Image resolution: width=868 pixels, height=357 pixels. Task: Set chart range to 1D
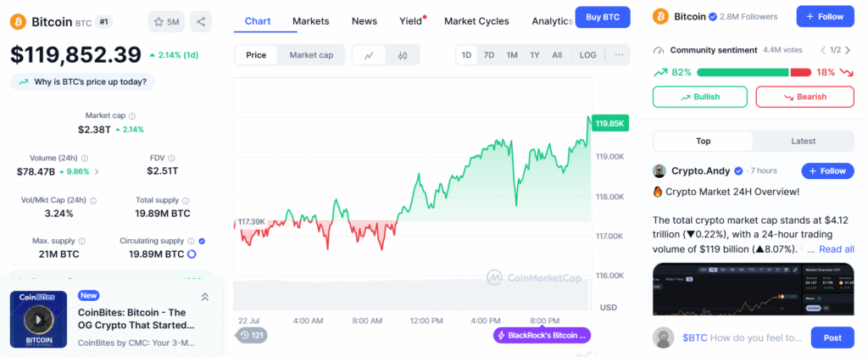[467, 55]
